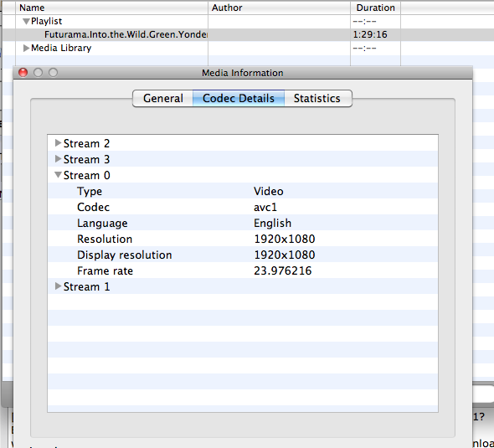This screenshot has width=494, height=448.
Task: Select the Futurama.Into.the.Wild.Green.Yonder playlist item
Action: tap(126, 34)
